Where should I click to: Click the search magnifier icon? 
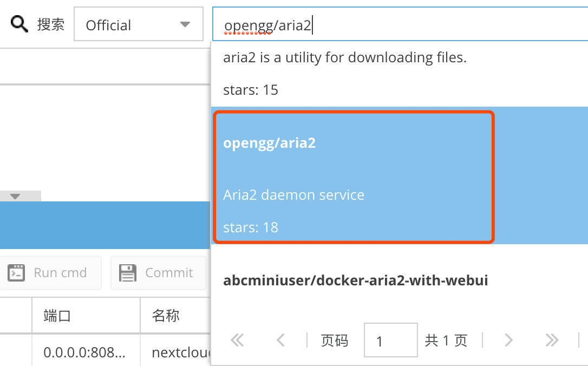coord(19,24)
